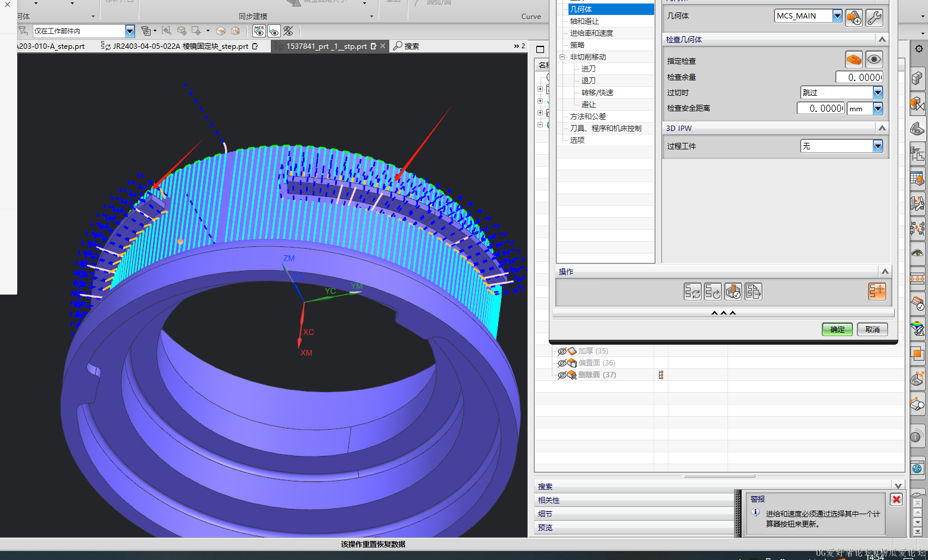Click the 取消 Cancel button

tap(873, 330)
